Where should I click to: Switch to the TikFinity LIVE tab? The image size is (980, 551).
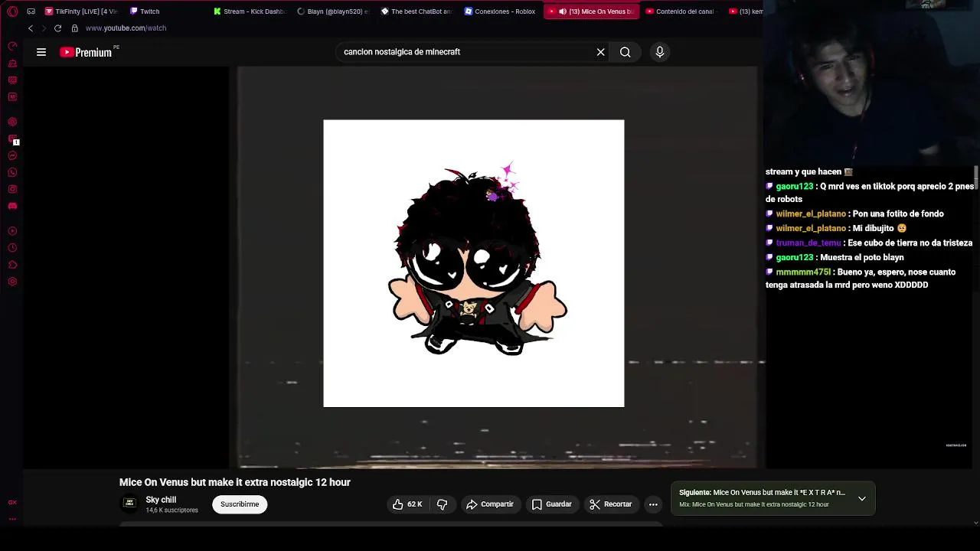(80, 11)
